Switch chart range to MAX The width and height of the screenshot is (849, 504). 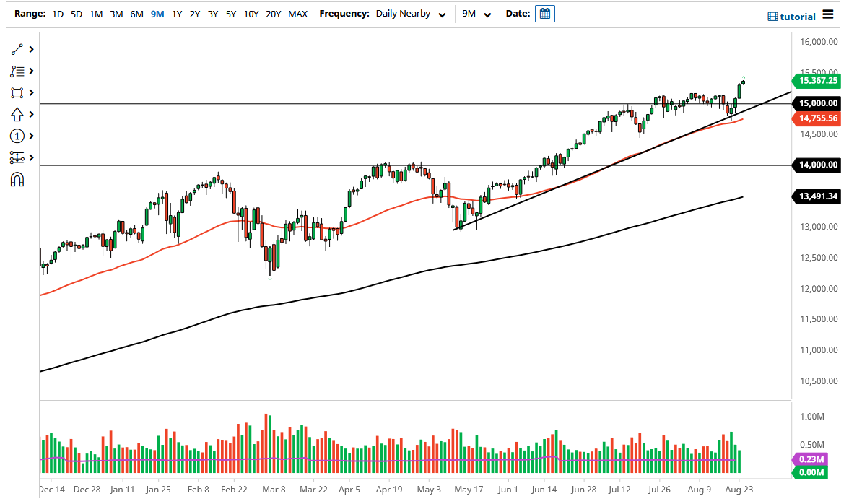(x=297, y=14)
